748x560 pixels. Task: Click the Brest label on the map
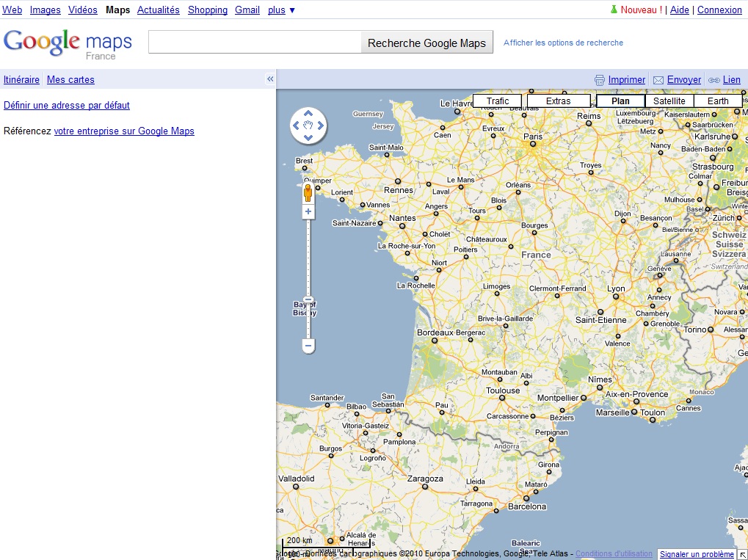click(305, 161)
